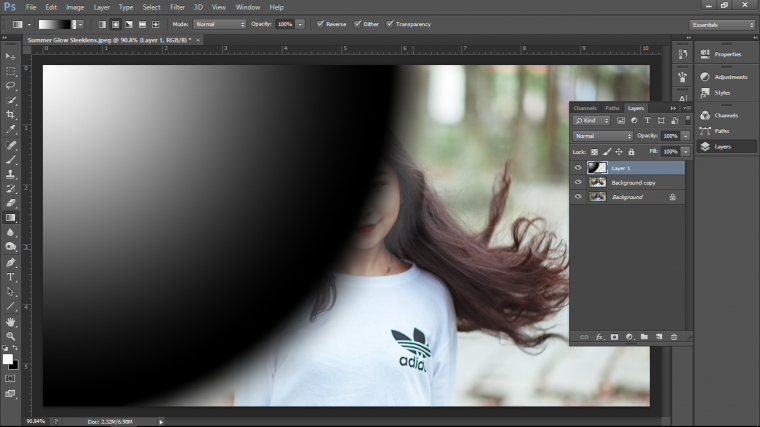Select the Rectangular Marquee tool
This screenshot has width=760, height=427.
tap(10, 71)
